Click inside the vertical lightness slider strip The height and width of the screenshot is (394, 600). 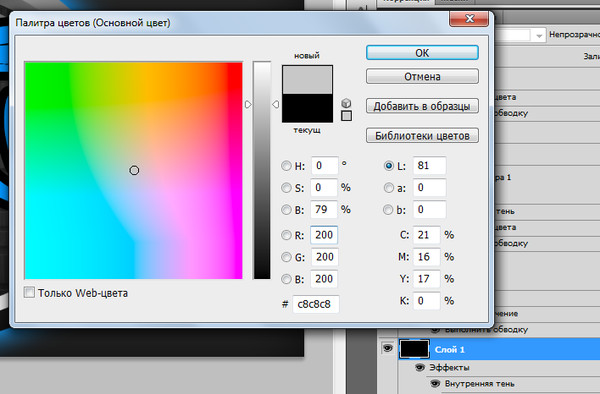(262, 170)
